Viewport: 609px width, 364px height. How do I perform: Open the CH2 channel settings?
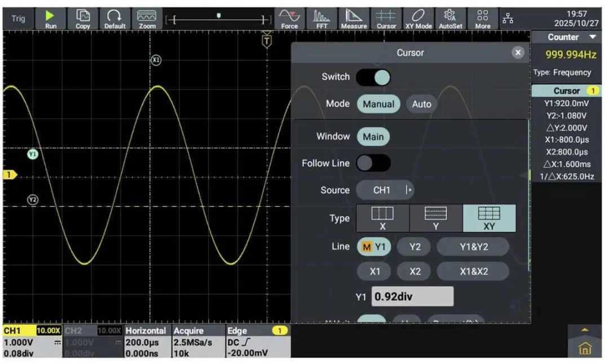93,341
